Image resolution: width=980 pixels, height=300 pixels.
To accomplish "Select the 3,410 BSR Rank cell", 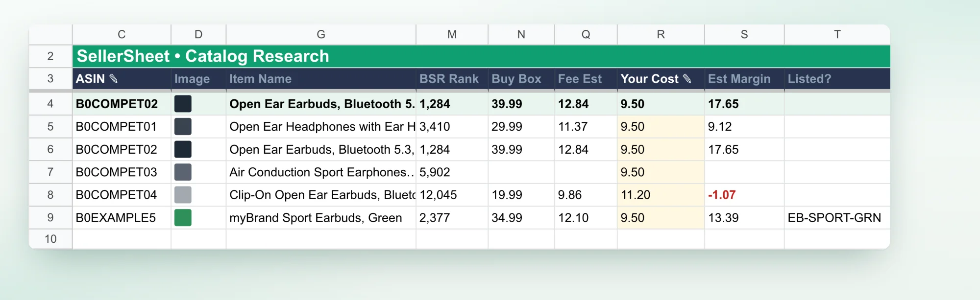I will [452, 126].
